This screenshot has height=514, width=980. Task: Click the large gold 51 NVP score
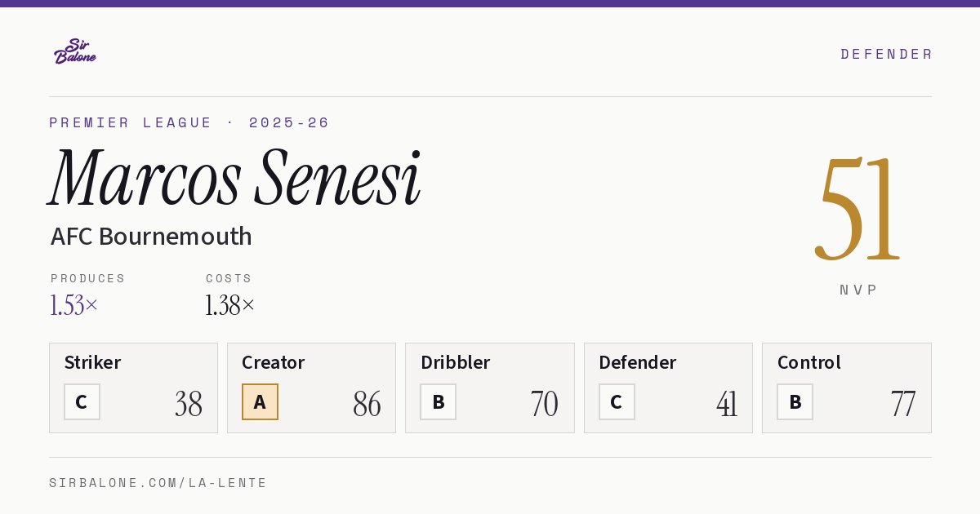coord(858,209)
